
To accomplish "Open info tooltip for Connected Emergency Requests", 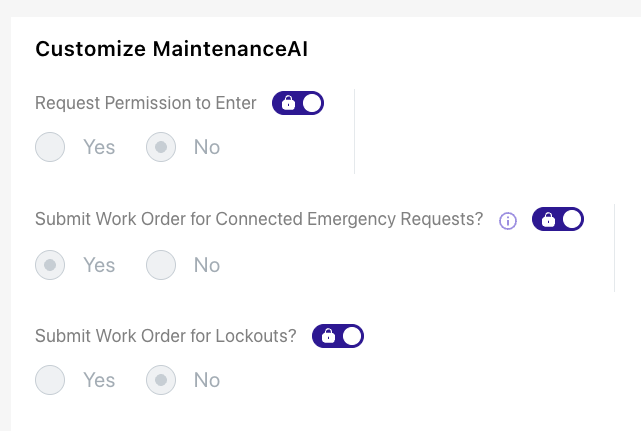I will [x=508, y=221].
